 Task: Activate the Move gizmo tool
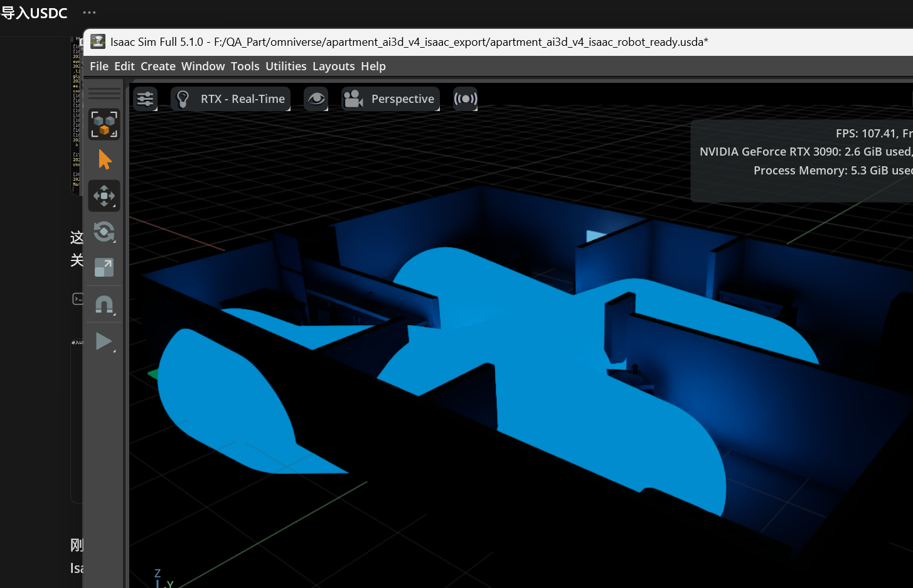(104, 196)
